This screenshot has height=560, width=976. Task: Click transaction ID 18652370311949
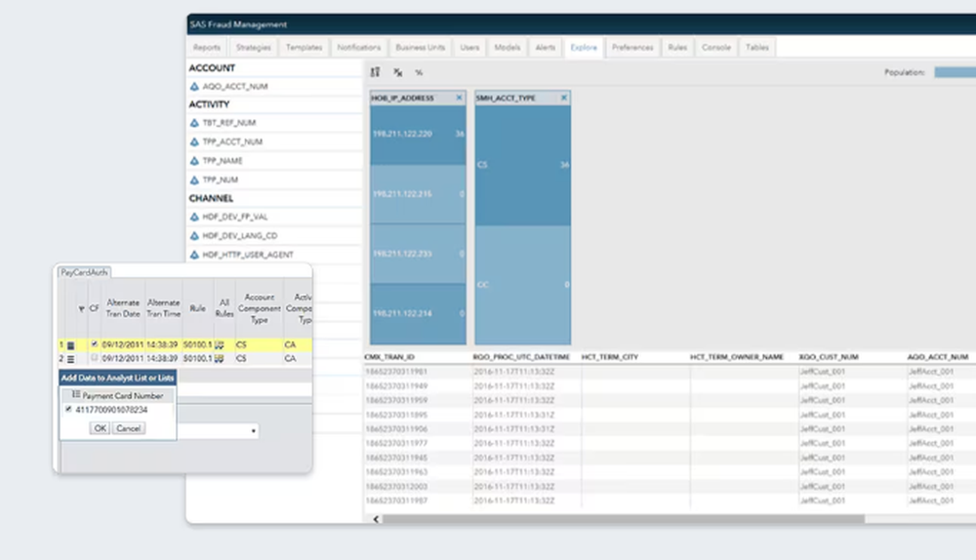click(396, 385)
